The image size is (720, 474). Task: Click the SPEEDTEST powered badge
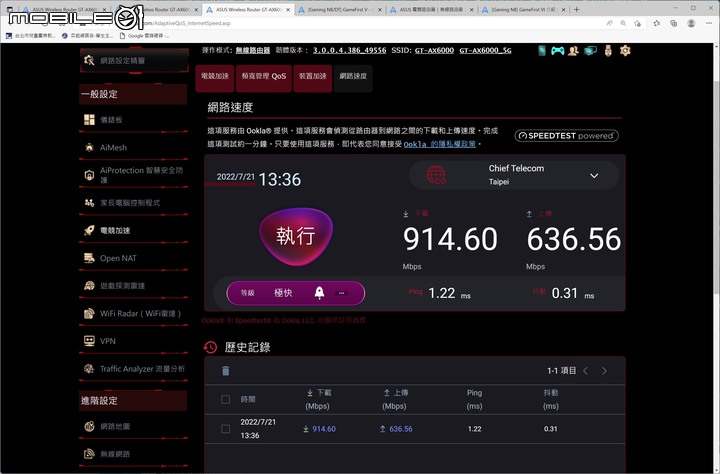tap(566, 135)
